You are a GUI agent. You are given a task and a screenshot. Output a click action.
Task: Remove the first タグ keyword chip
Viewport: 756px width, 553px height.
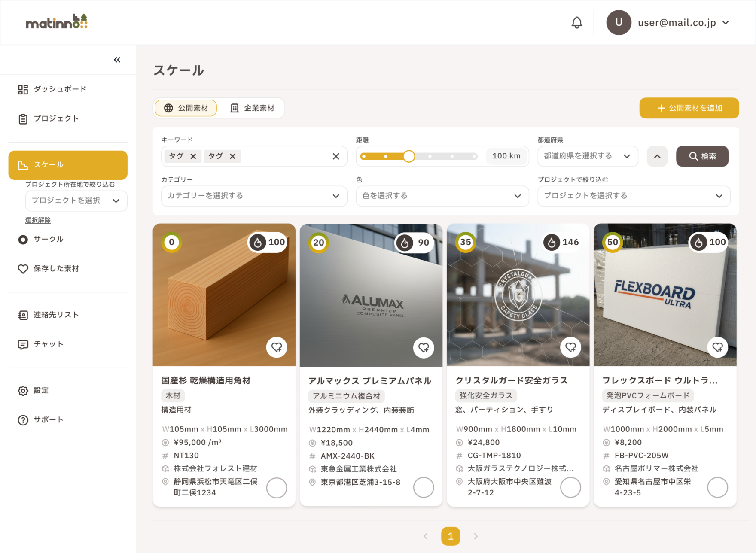(x=193, y=156)
